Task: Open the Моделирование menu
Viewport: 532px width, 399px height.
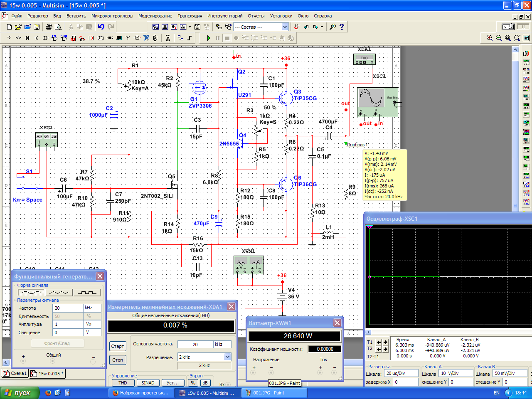Action: click(x=155, y=16)
